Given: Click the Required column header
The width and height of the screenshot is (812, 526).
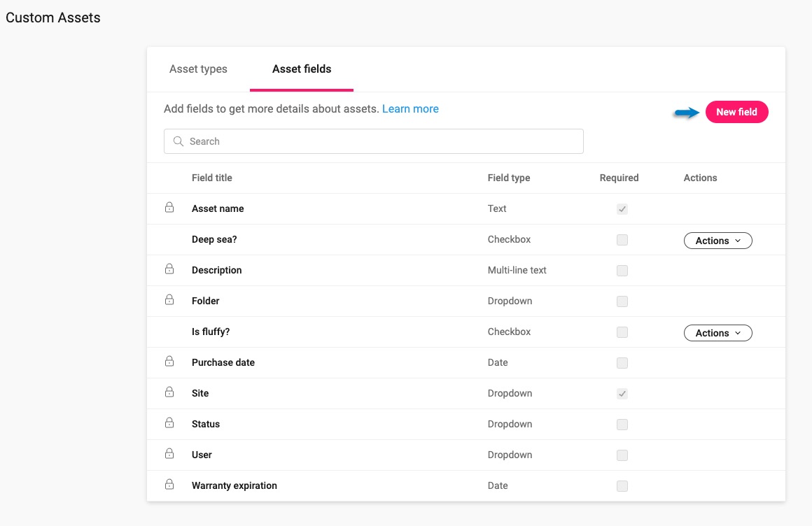Looking at the screenshot, I should [619, 178].
